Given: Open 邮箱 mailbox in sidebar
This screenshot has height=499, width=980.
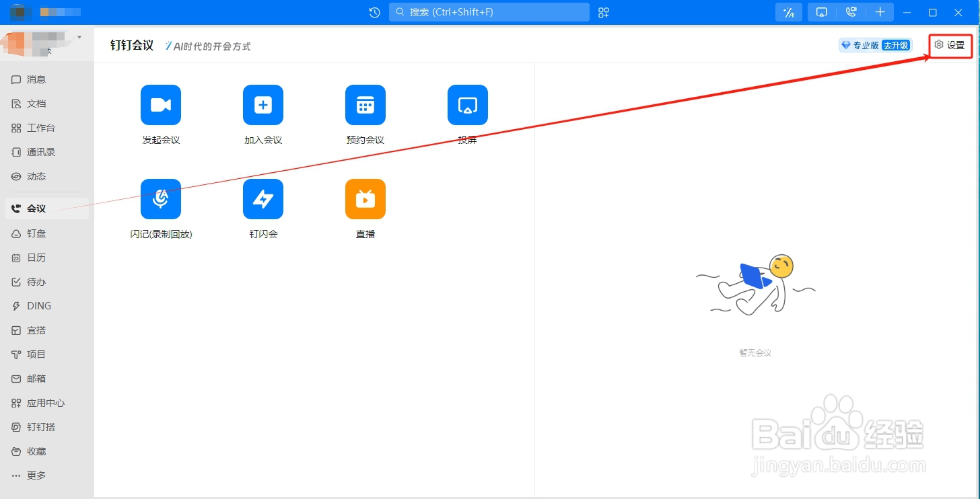Looking at the screenshot, I should [47, 379].
